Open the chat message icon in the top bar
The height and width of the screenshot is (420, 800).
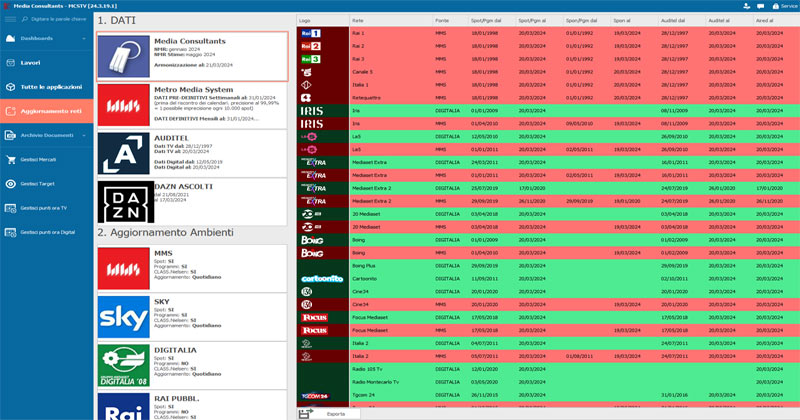pyautogui.click(x=761, y=6)
